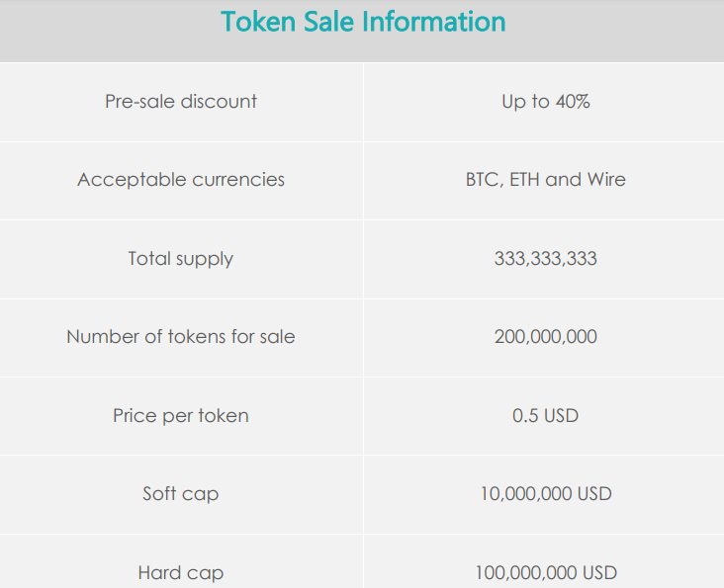Image resolution: width=724 pixels, height=588 pixels.
Task: Click the 100,000,000 hard cap number
Action: [x=522, y=573]
